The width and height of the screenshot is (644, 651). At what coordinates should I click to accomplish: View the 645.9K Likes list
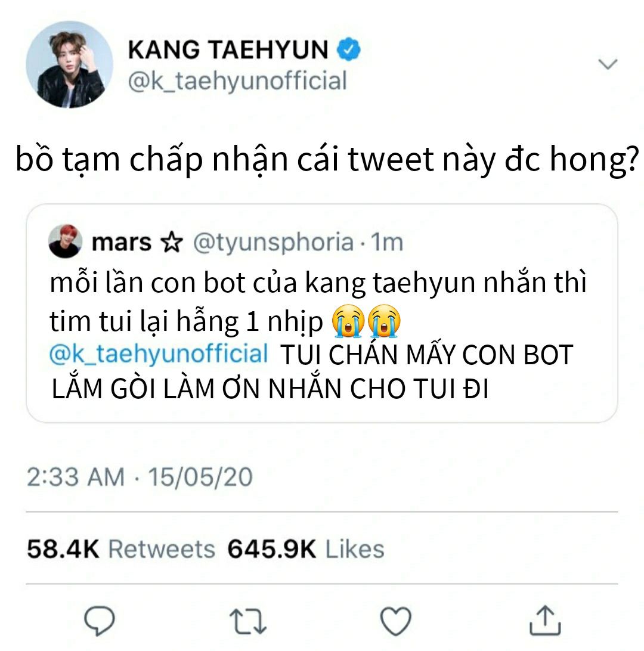pos(306,549)
